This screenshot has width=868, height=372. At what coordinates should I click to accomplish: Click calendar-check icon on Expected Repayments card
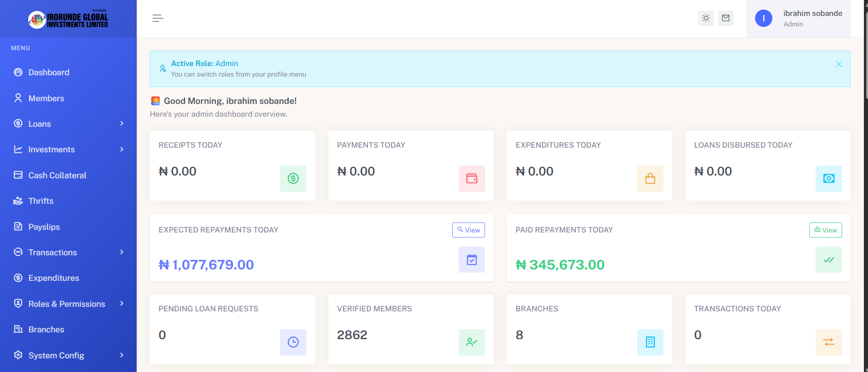(472, 260)
